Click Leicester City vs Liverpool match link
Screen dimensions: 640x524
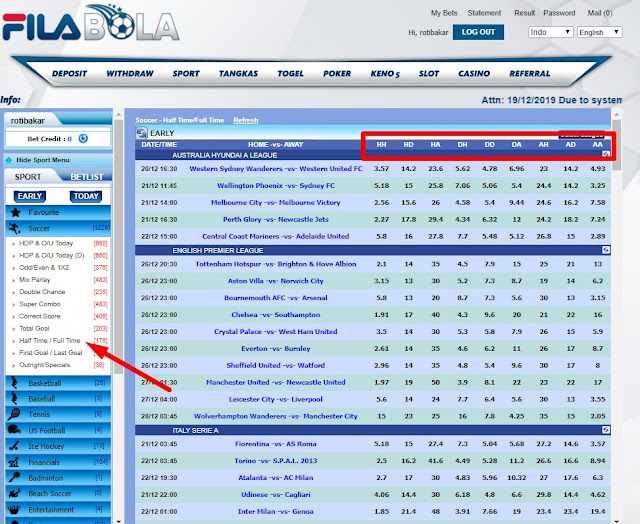click(x=276, y=399)
